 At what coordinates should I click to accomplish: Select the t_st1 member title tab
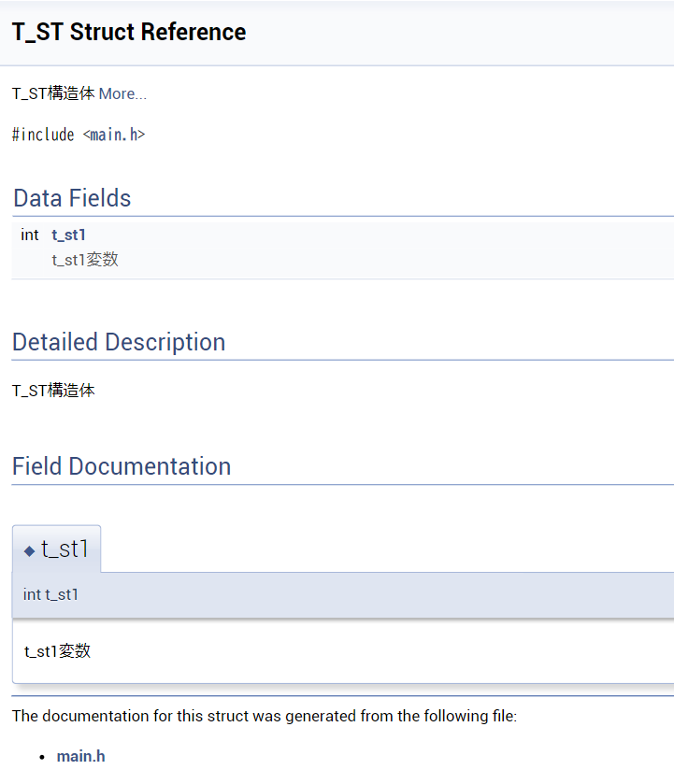pyautogui.click(x=56, y=549)
